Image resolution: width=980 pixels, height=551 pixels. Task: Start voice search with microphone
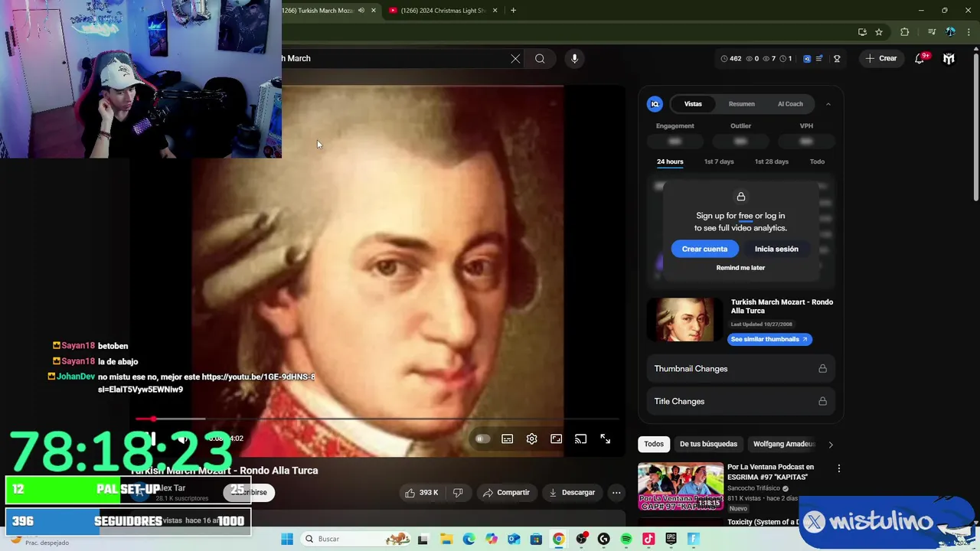pos(574,58)
